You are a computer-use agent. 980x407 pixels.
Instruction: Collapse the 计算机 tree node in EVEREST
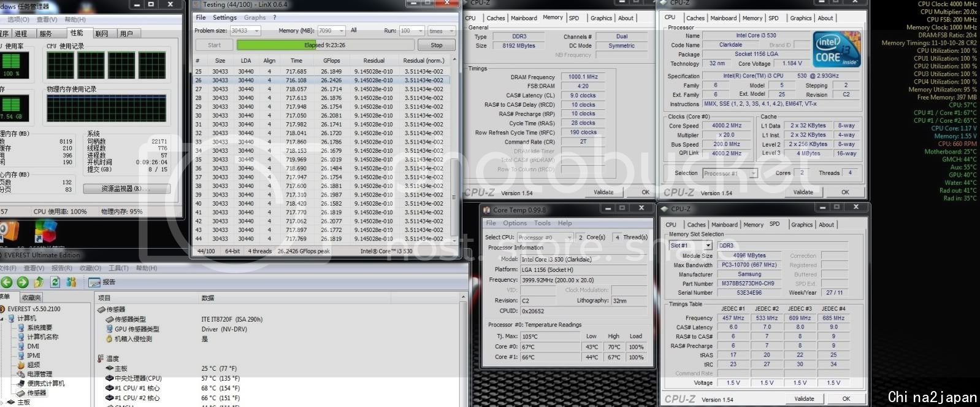pyautogui.click(x=3, y=319)
